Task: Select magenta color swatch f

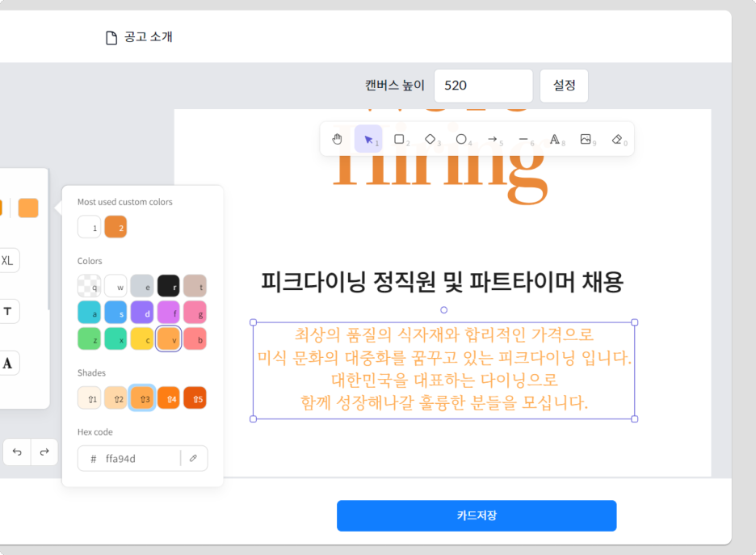Action: click(169, 313)
